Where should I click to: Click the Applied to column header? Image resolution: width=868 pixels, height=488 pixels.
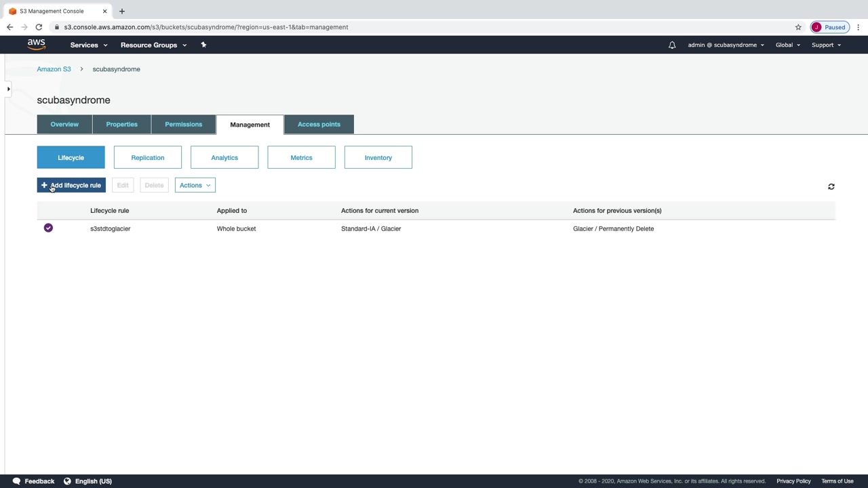point(232,210)
